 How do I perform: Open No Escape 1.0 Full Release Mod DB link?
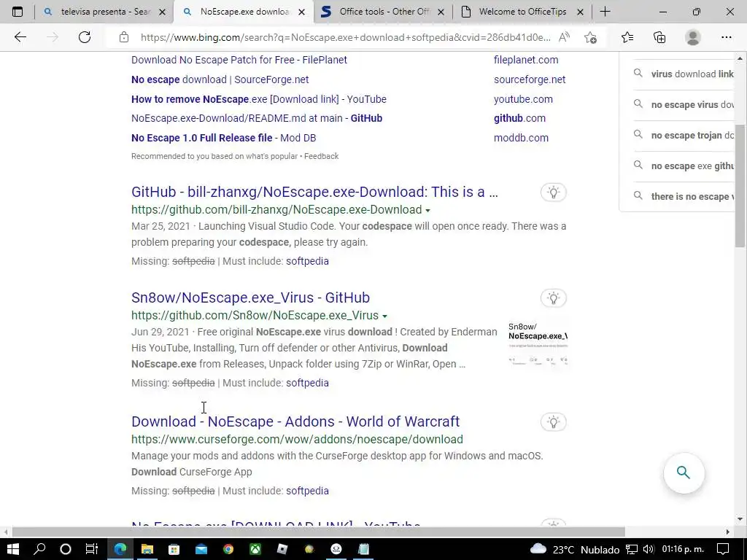pyautogui.click(x=224, y=138)
